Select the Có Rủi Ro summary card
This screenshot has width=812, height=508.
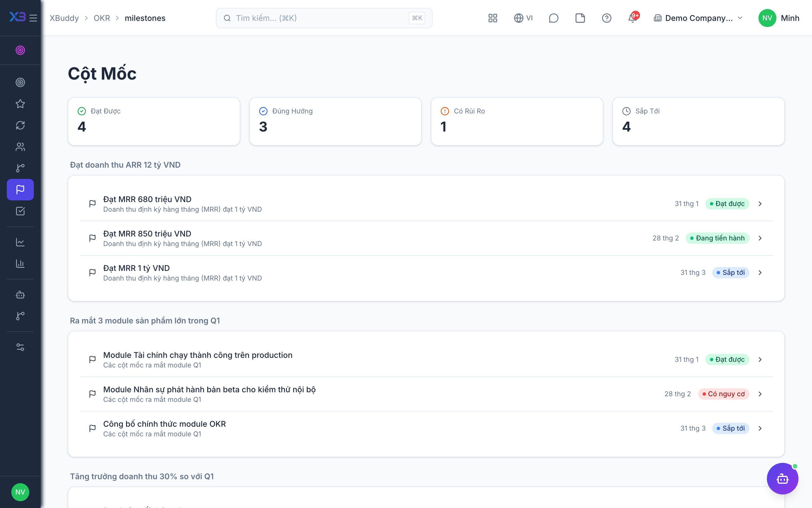click(517, 121)
